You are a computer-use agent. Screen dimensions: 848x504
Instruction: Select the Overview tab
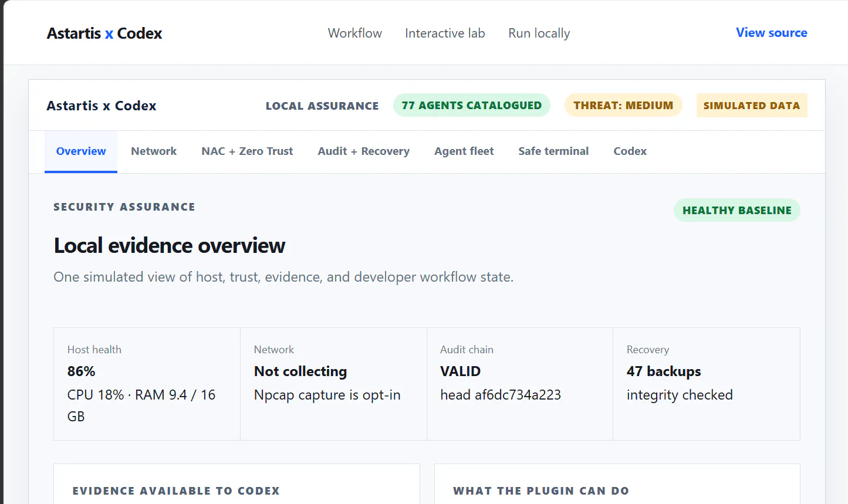(81, 151)
